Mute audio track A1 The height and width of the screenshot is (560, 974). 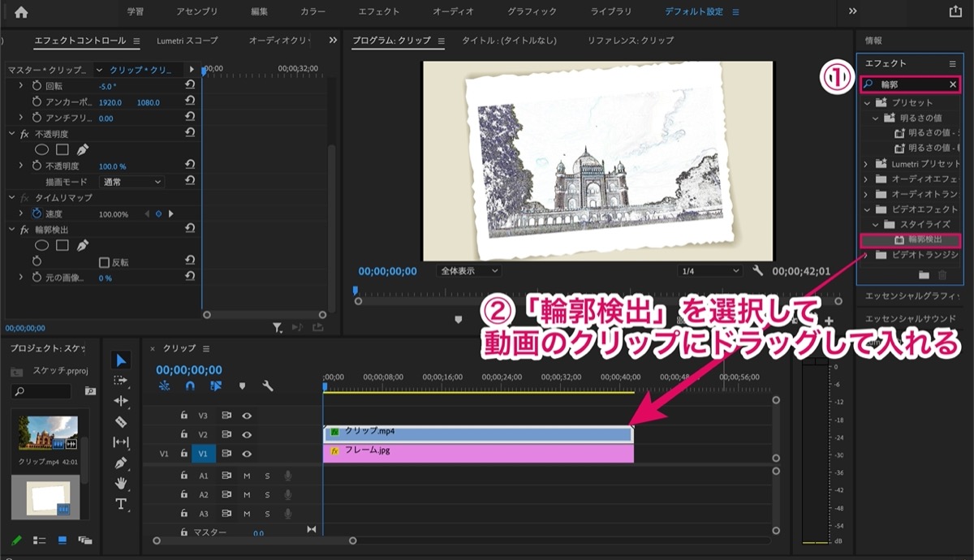[247, 476]
